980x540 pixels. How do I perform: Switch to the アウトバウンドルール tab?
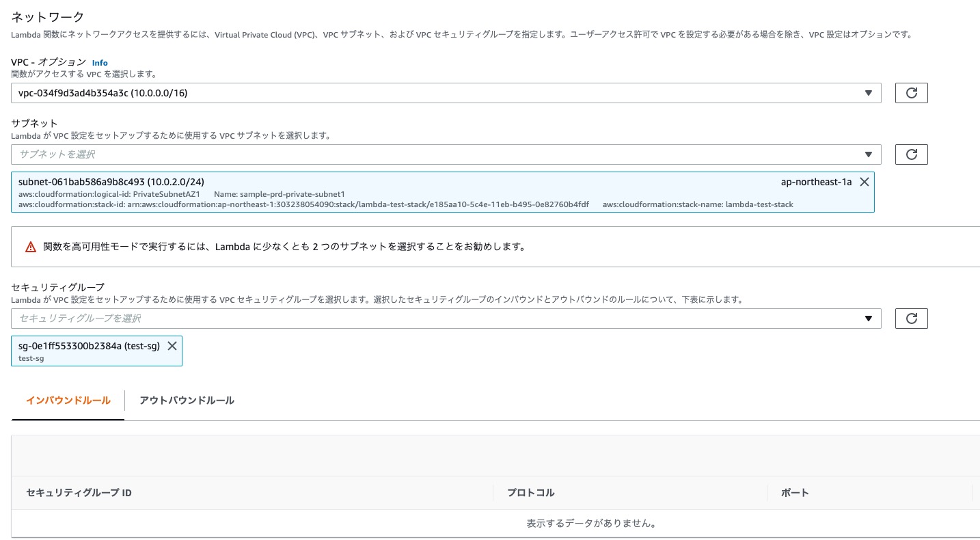pyautogui.click(x=187, y=401)
